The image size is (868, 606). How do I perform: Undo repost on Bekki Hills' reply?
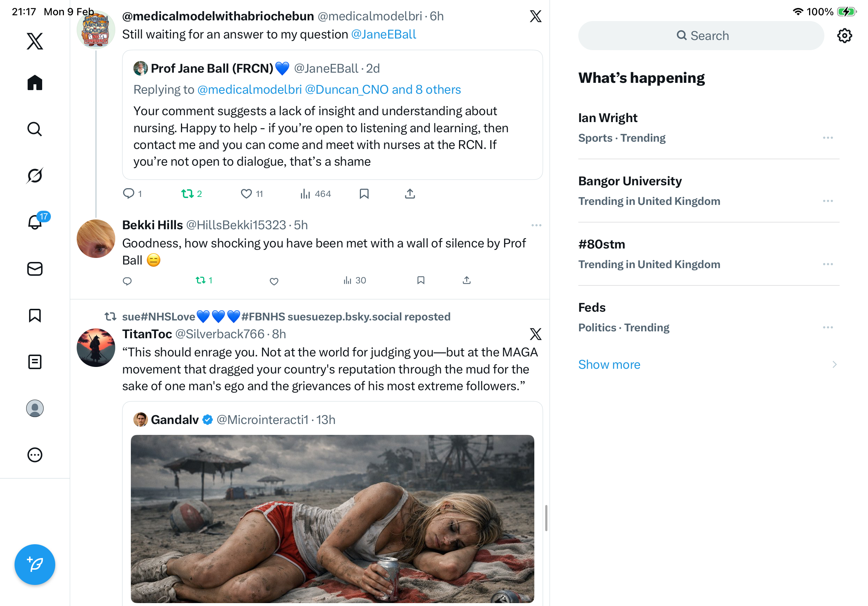[x=204, y=280]
